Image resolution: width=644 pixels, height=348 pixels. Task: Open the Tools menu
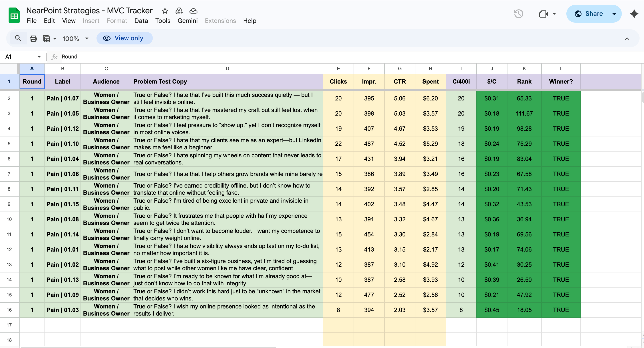click(x=163, y=21)
